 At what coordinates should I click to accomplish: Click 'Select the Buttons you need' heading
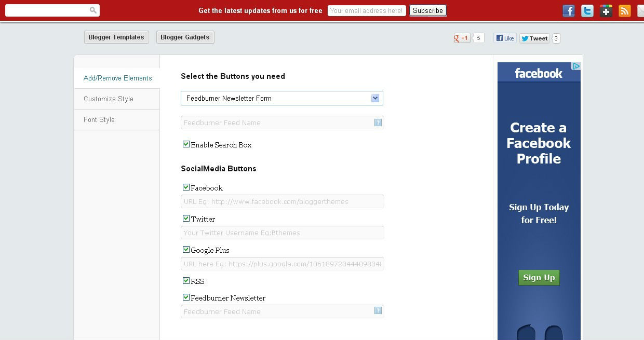233,76
